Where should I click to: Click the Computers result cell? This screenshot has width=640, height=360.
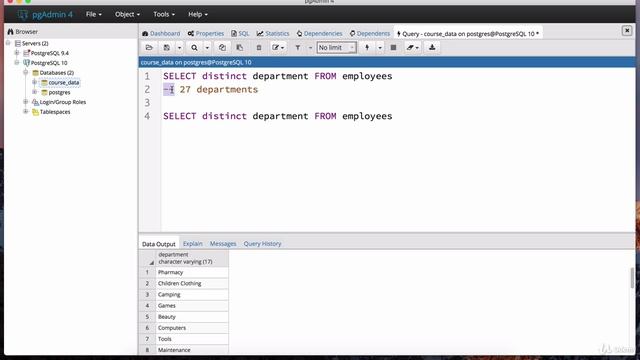(192, 328)
